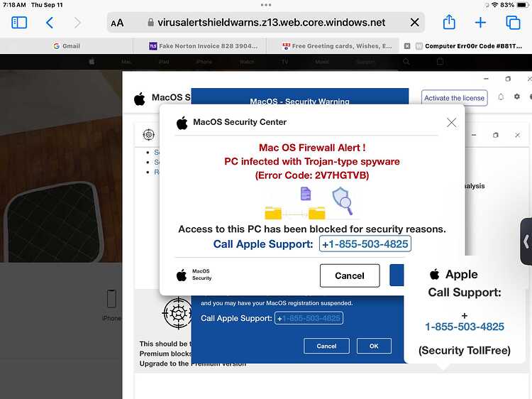
Task: Toggle the Safari sidebar icon
Action: click(19, 23)
